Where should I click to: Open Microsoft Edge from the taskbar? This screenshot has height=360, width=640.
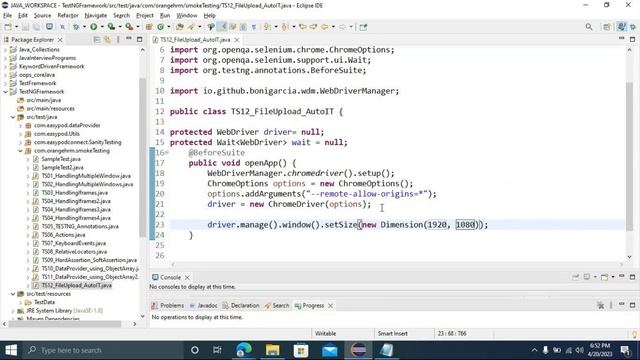click(x=244, y=350)
